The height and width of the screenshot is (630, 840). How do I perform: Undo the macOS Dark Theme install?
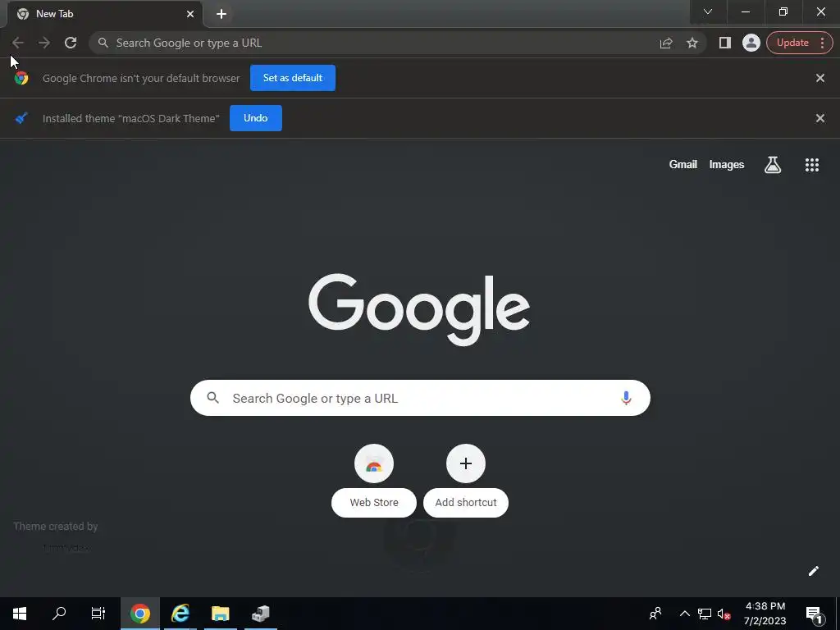pyautogui.click(x=256, y=118)
